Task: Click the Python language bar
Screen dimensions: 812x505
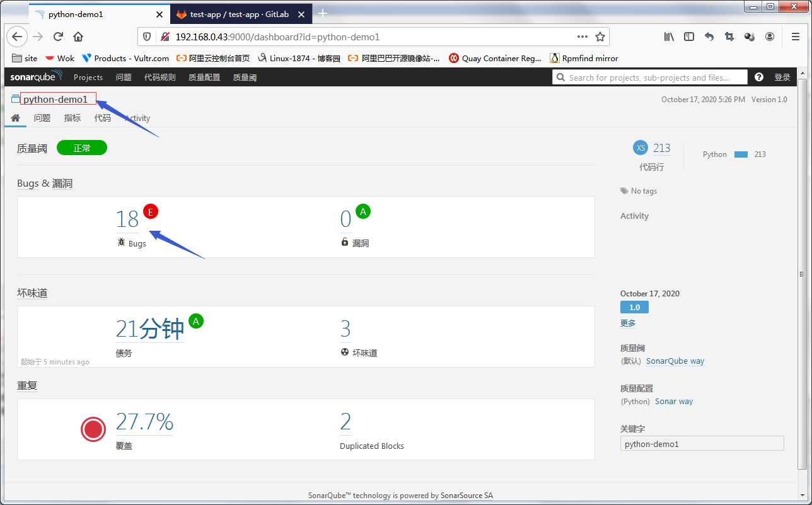Action: tap(741, 154)
